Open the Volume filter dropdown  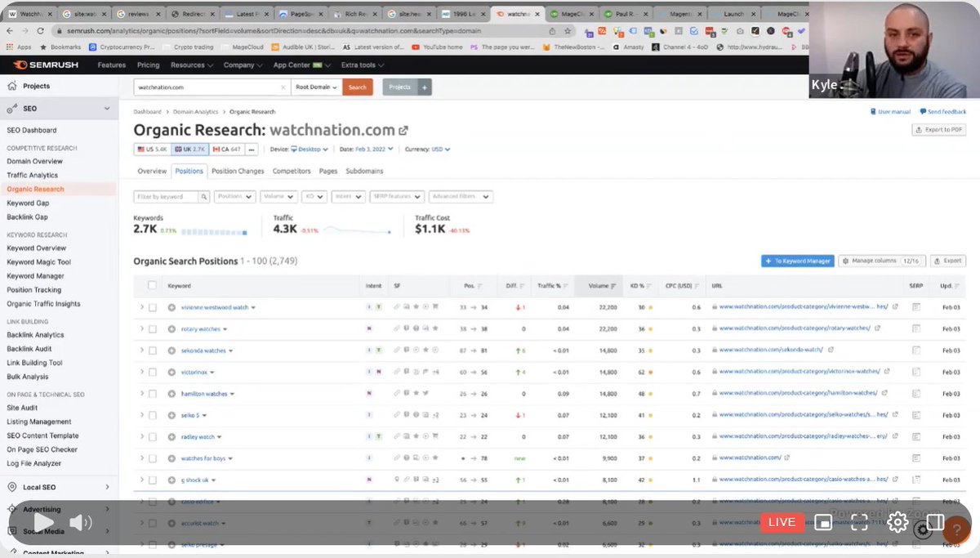point(278,197)
